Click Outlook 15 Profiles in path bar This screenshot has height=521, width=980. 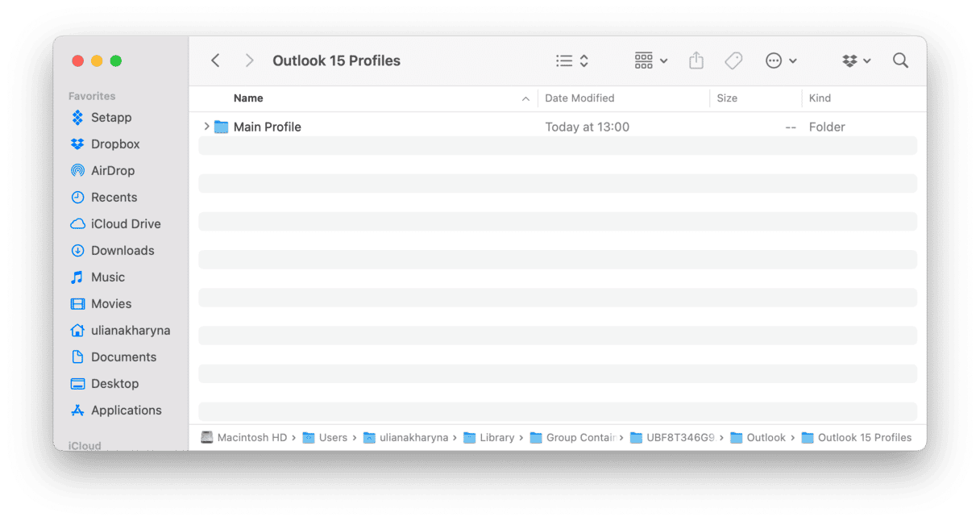[857, 438]
